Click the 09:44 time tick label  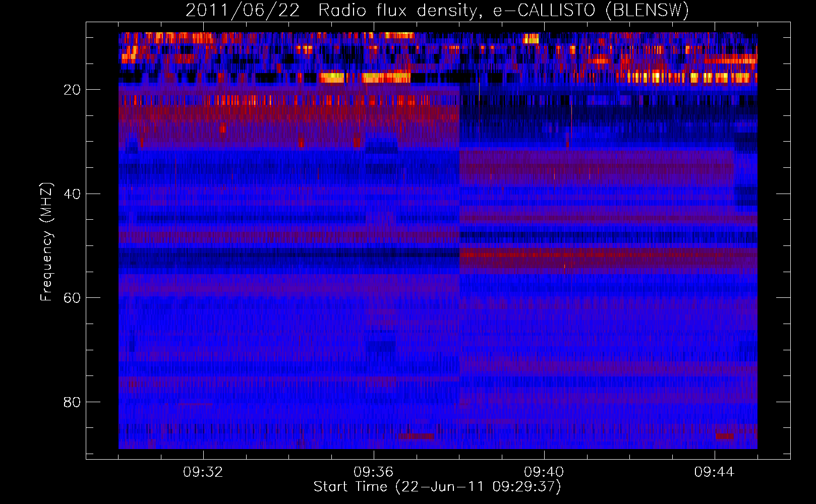(715, 472)
